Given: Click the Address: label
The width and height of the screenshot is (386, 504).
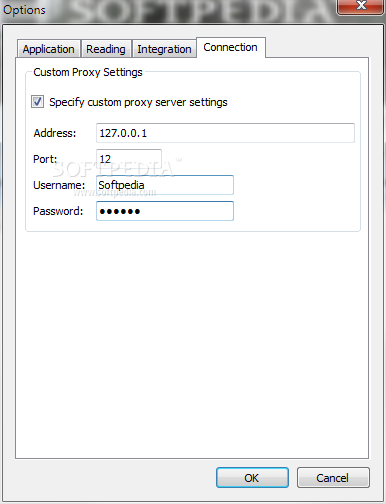Looking at the screenshot, I should coord(55,133).
